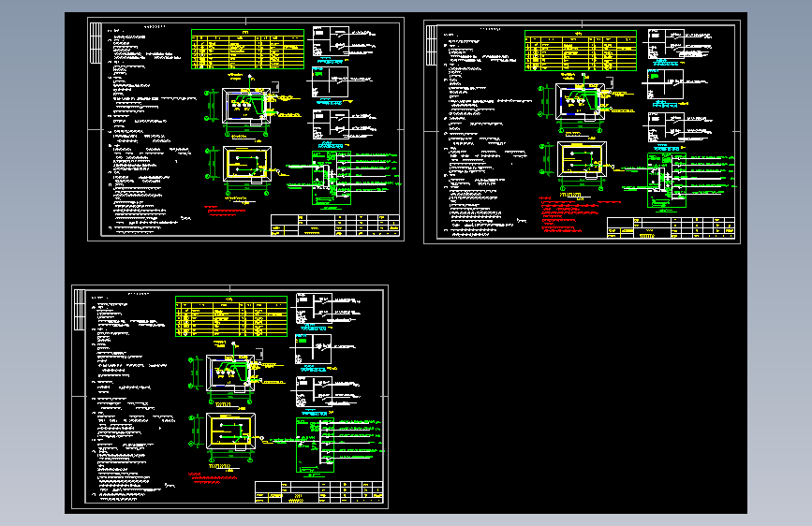812x526 pixels.
Task: Select the top-left drawing sheet
Action: click(246, 129)
